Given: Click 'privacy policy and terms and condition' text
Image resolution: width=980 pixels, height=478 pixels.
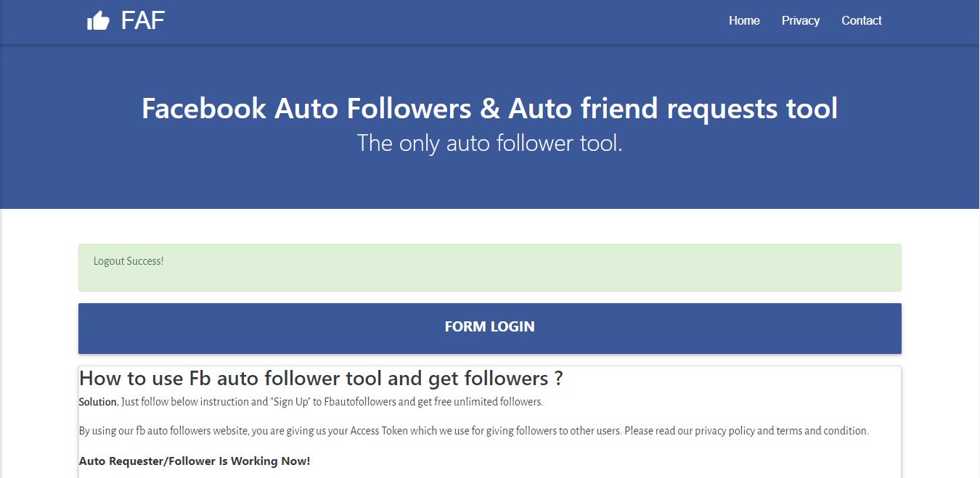Looking at the screenshot, I should click(x=781, y=431).
